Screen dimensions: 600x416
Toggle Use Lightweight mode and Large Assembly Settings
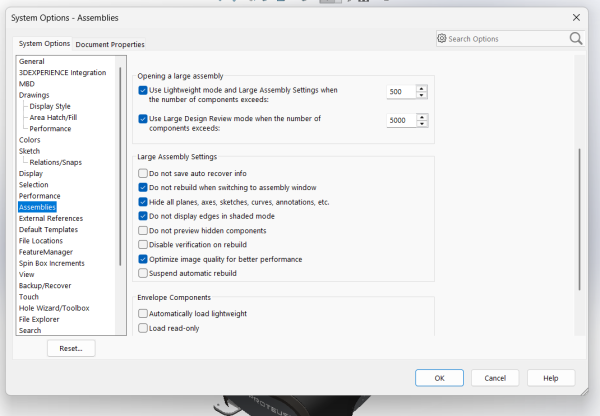coord(143,90)
